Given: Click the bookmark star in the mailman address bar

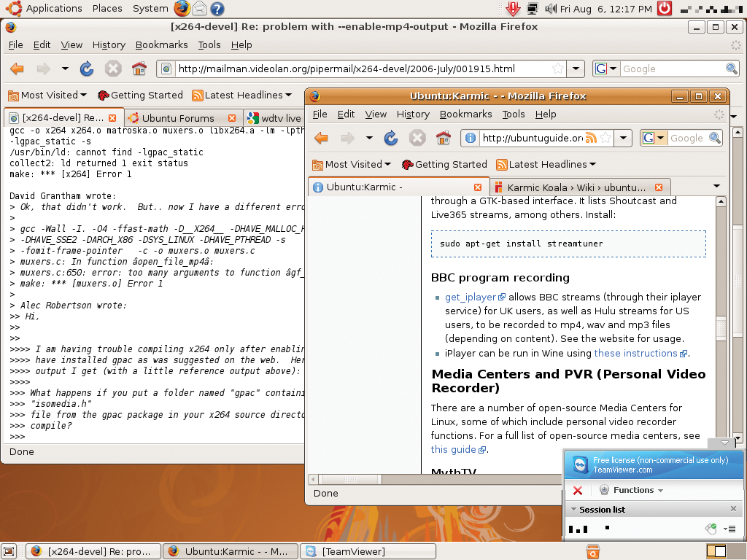Looking at the screenshot, I should coord(558,69).
